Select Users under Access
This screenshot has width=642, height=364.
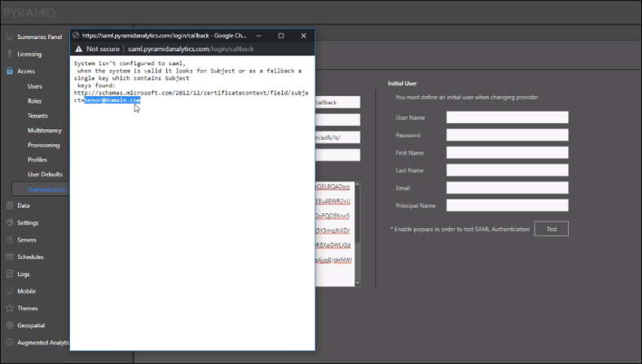[x=35, y=86]
